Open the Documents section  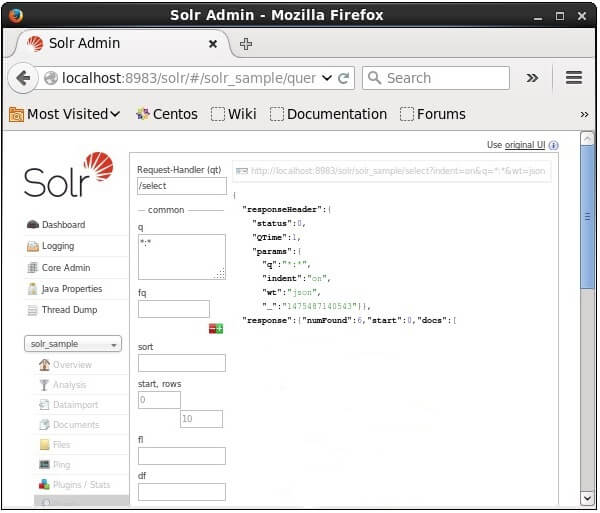tap(76, 425)
